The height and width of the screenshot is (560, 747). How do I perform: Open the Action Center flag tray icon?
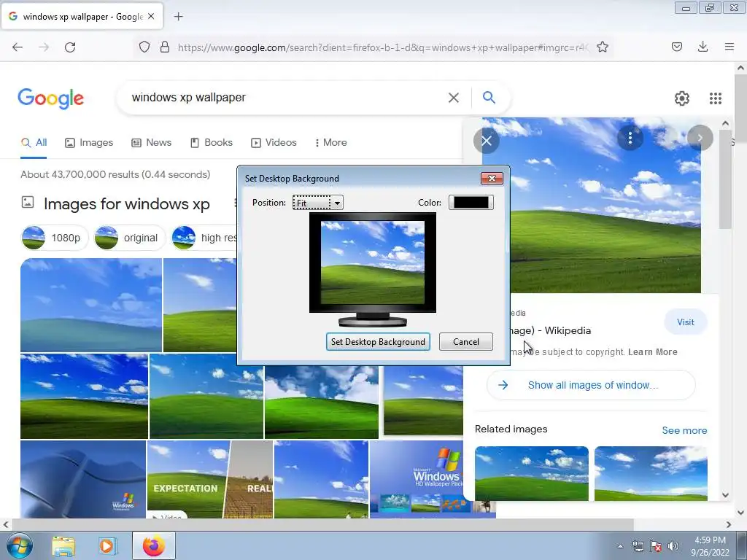click(656, 546)
